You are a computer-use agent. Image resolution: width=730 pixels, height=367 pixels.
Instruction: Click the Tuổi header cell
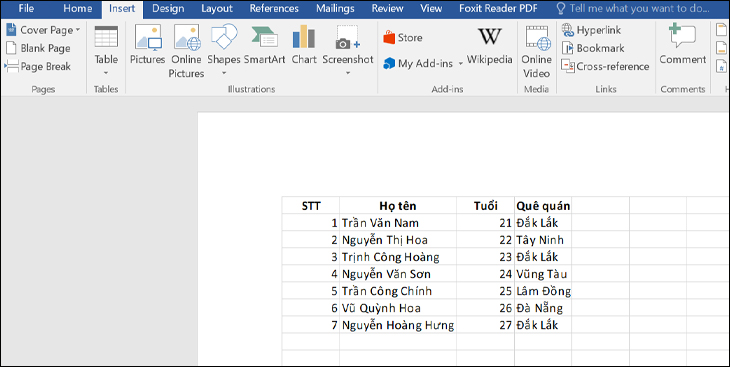coord(486,206)
